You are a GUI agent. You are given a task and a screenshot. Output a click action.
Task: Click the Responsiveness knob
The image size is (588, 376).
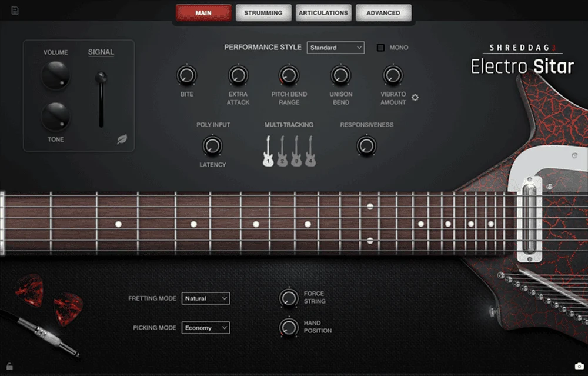tap(366, 146)
